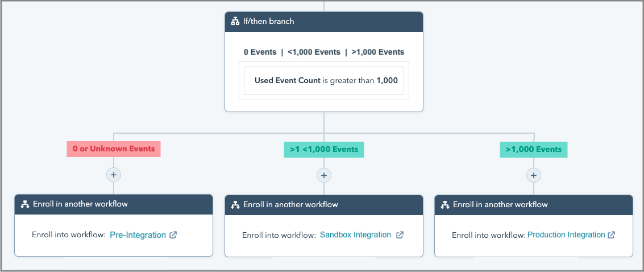Add action under >1 <1,000 Events branch

pos(323,175)
